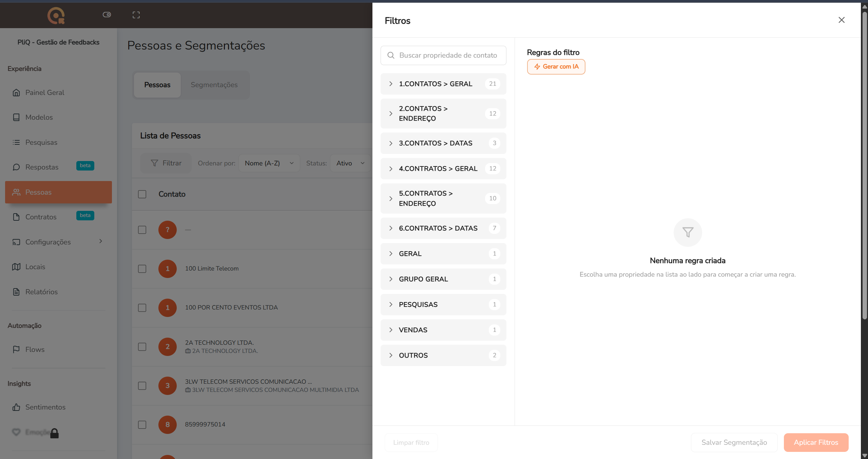The height and width of the screenshot is (459, 868).
Task: Click the page vertical scrollbar thumb
Action: [865, 165]
